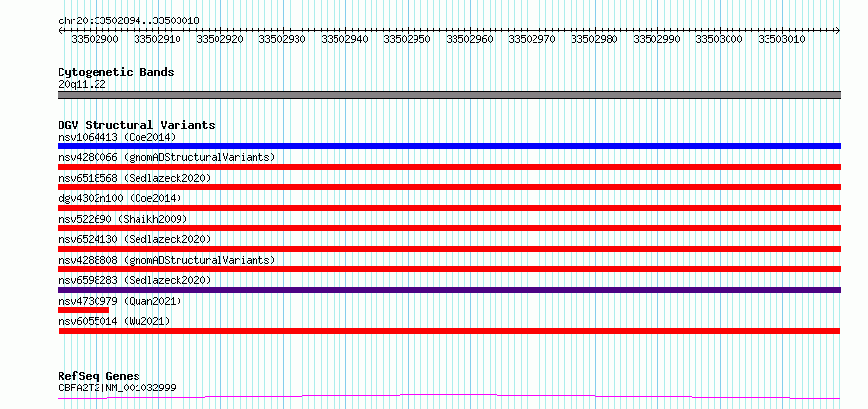Open variant nsv6524130 (Sedlazeck2020) label
This screenshot has height=409, width=868.
click(x=135, y=239)
